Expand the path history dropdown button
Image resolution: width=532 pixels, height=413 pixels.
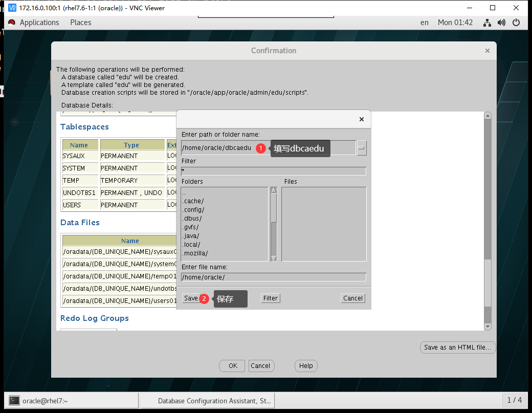[x=362, y=148]
